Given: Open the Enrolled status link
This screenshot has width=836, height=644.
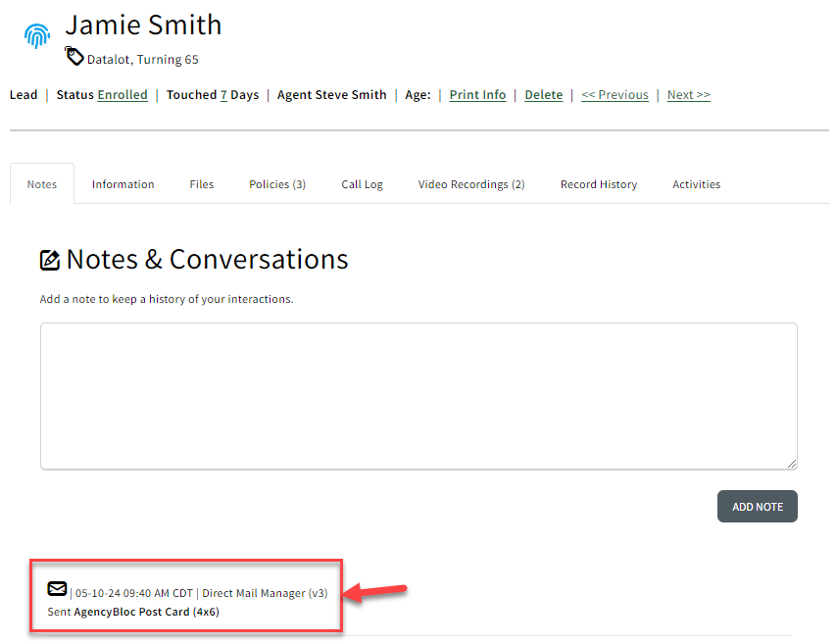Looking at the screenshot, I should tap(123, 94).
